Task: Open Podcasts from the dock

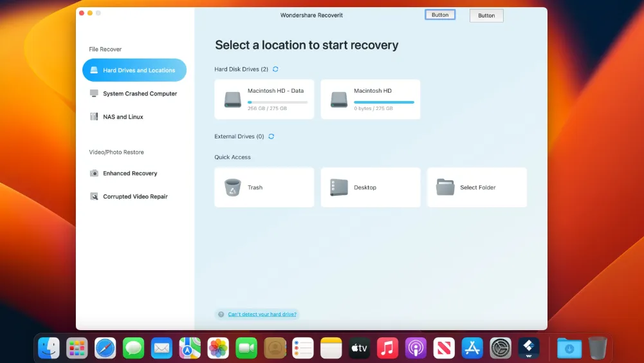Action: (416, 348)
